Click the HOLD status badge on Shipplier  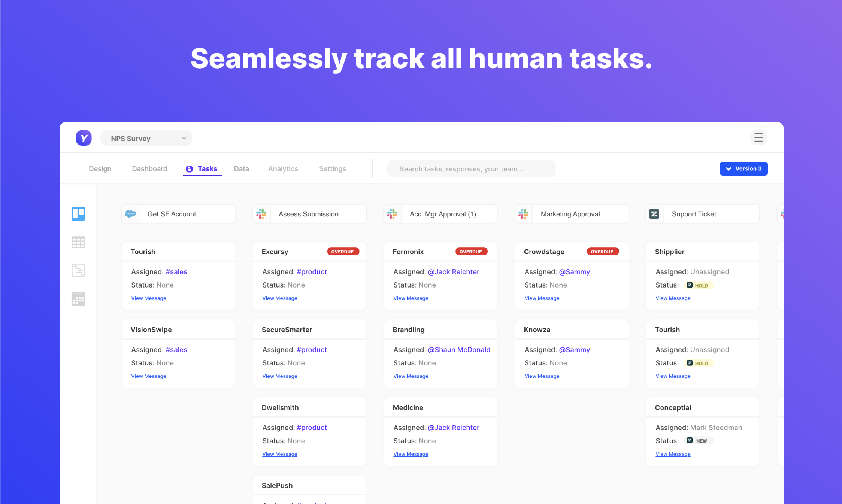698,285
